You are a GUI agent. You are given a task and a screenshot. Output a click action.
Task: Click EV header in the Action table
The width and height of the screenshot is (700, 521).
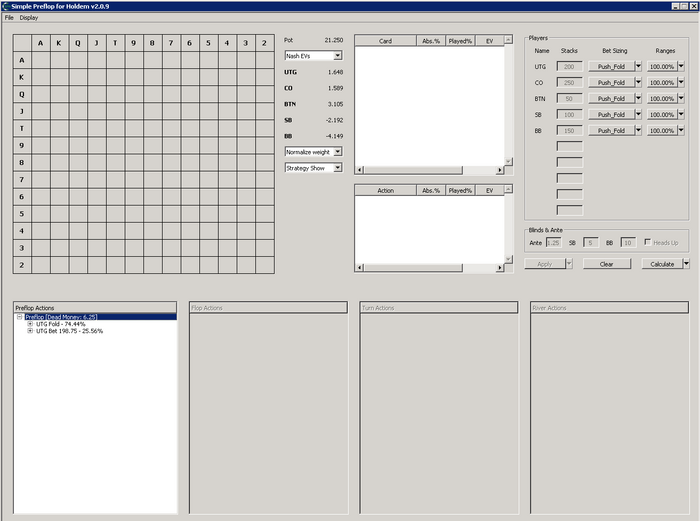[489, 190]
